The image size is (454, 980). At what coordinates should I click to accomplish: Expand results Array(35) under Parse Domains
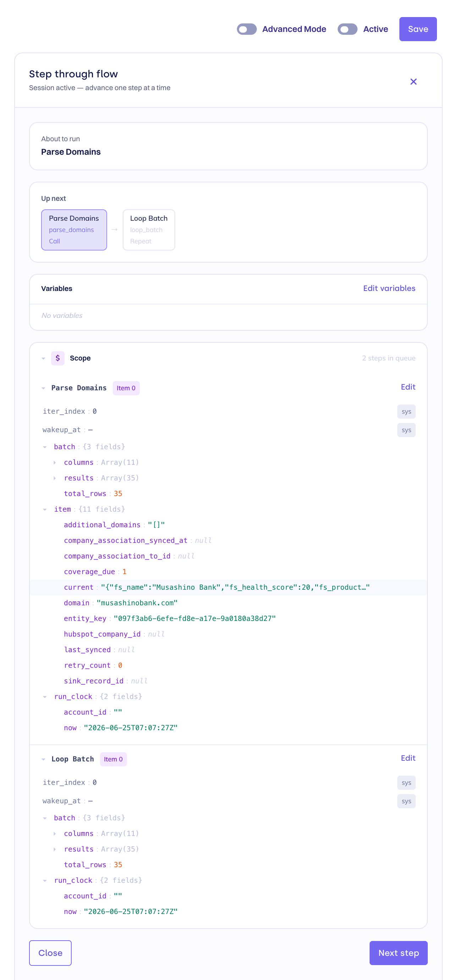click(55, 478)
